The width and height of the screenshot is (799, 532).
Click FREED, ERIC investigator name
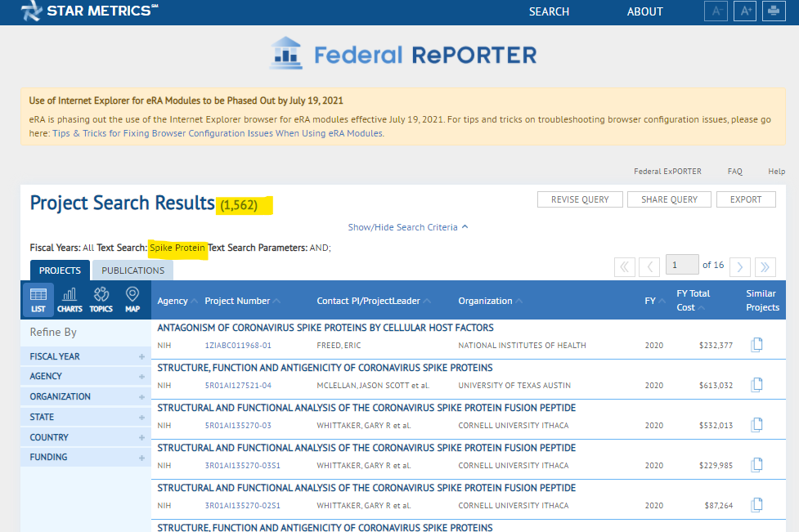(x=339, y=345)
